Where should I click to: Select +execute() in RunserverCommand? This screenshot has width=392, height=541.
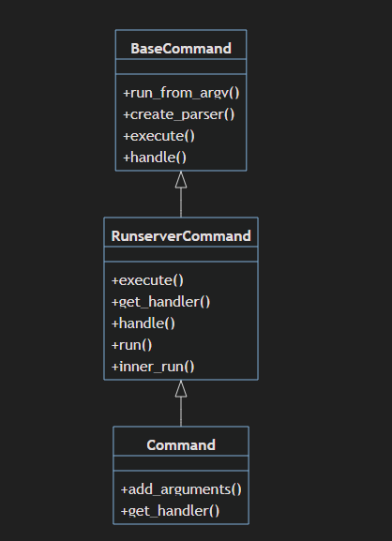tap(147, 280)
